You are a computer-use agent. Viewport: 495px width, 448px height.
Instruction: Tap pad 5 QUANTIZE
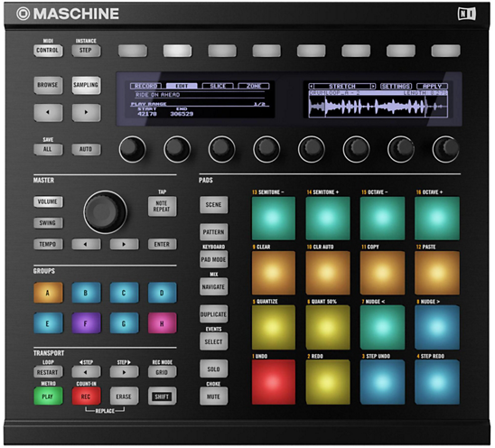pyautogui.click(x=274, y=327)
